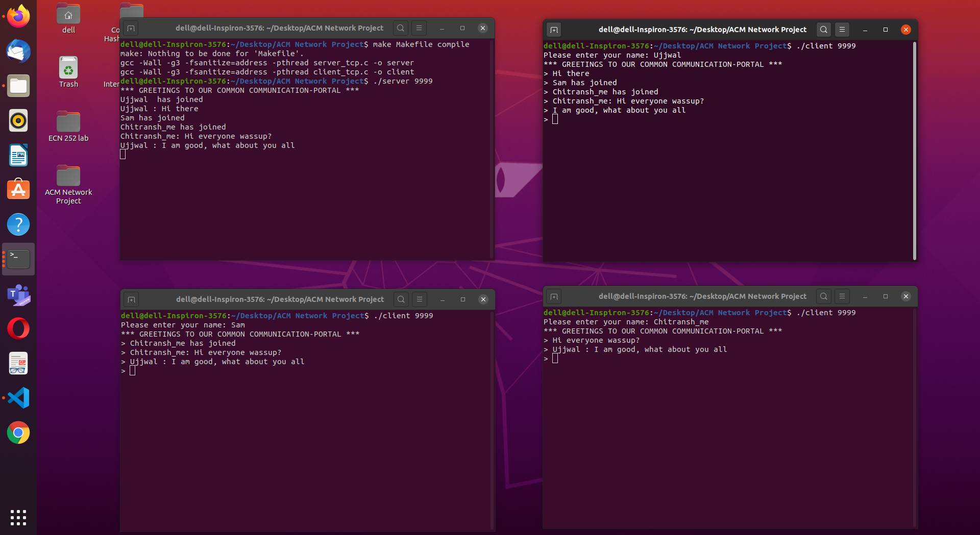Launch Thunderbird mail from the dock
This screenshot has height=535, width=980.
tap(18, 51)
